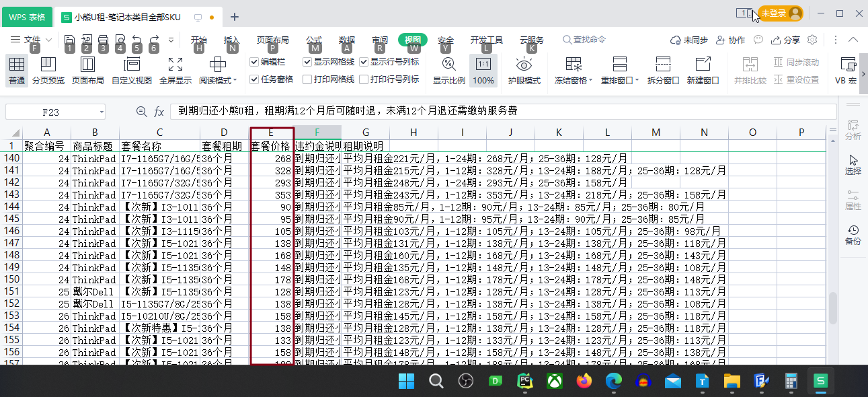This screenshot has width=868, height=397.
Task: Open the Insert (插入) ribbon tab
Action: tap(232, 40)
